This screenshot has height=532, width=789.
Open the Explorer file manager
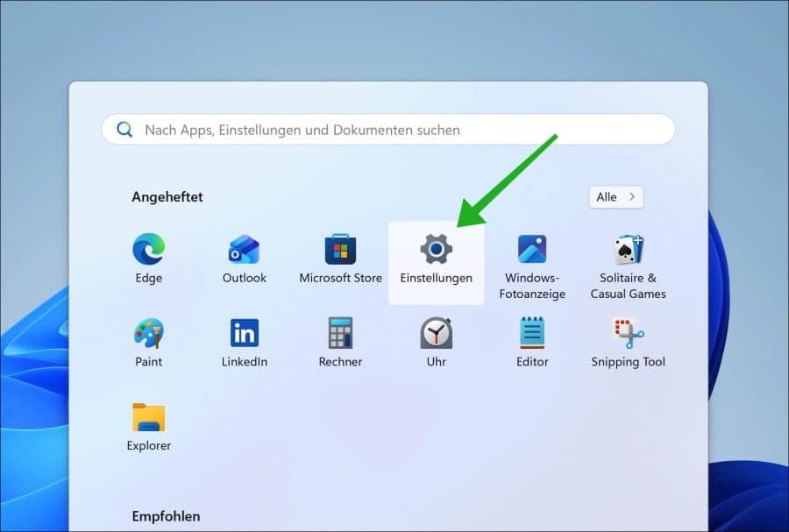pyautogui.click(x=148, y=427)
